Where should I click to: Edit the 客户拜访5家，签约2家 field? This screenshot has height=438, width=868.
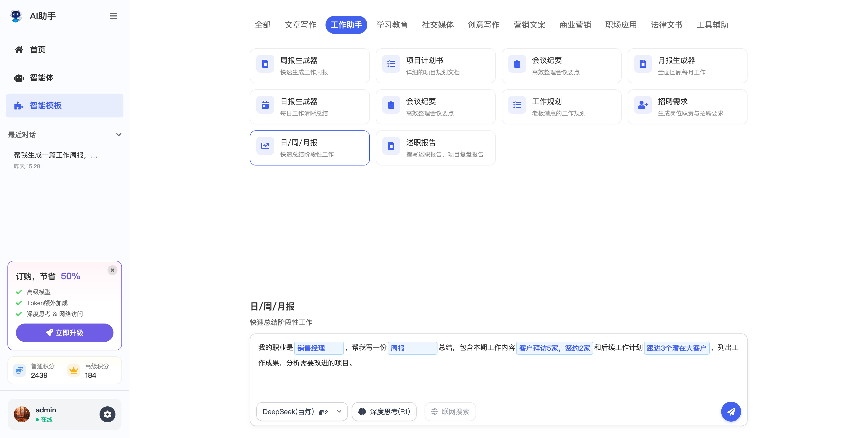tap(555, 348)
